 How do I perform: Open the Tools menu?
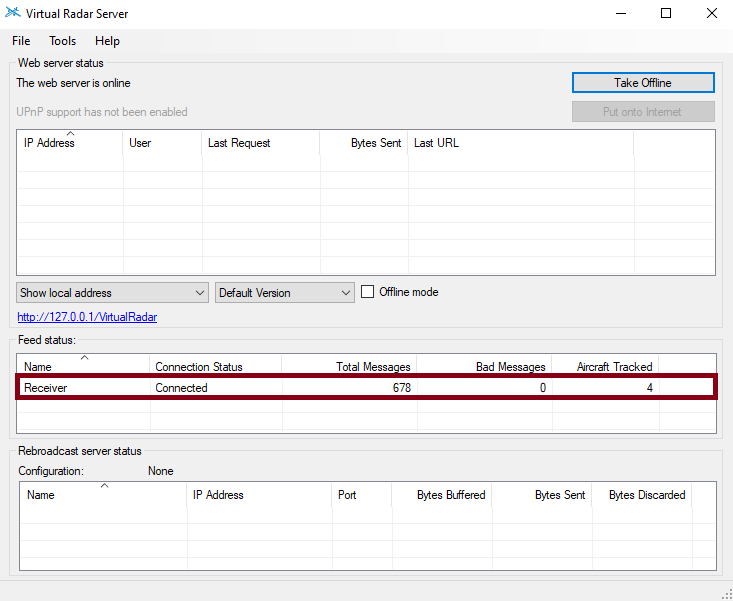coord(62,41)
